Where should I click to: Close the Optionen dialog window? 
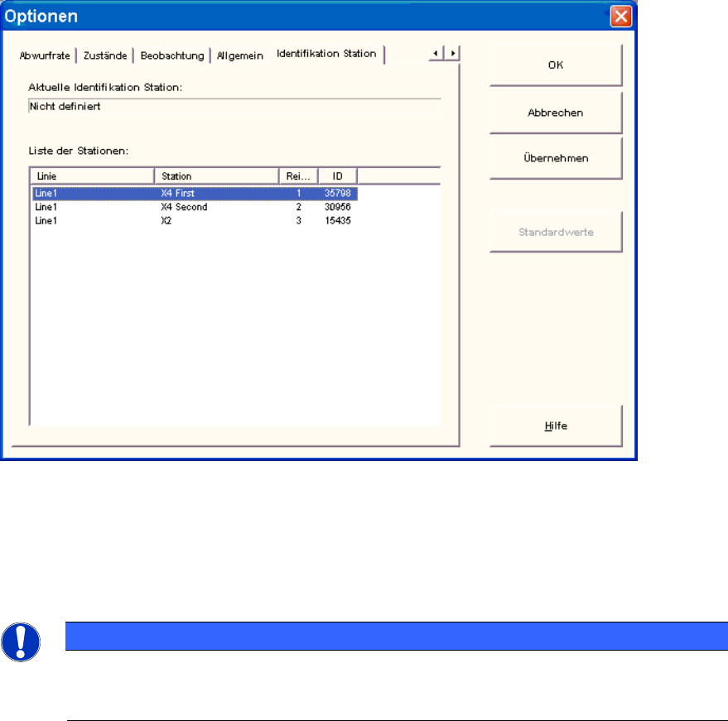point(621,17)
